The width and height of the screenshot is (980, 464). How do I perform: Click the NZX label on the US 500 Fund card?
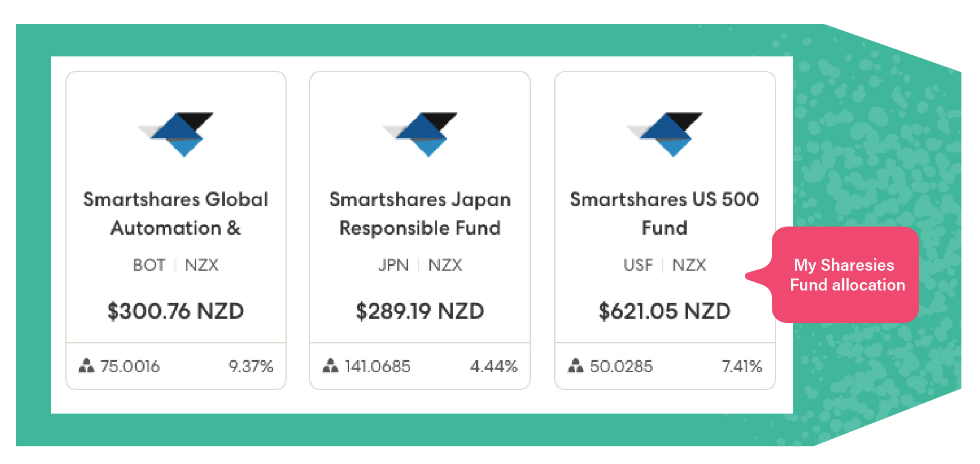(x=689, y=265)
